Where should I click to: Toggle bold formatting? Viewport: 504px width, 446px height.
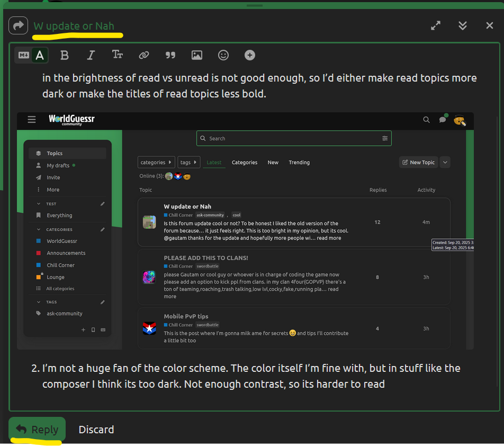(x=64, y=55)
